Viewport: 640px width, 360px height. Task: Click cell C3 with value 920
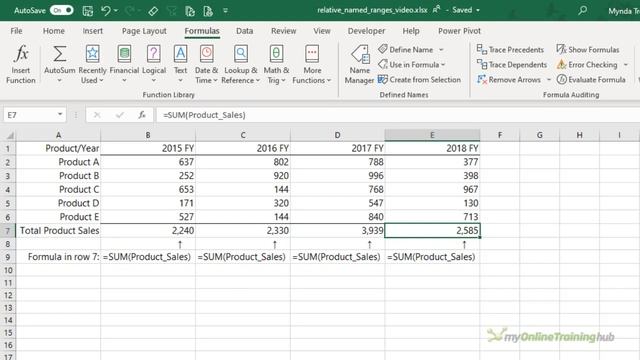(242, 176)
